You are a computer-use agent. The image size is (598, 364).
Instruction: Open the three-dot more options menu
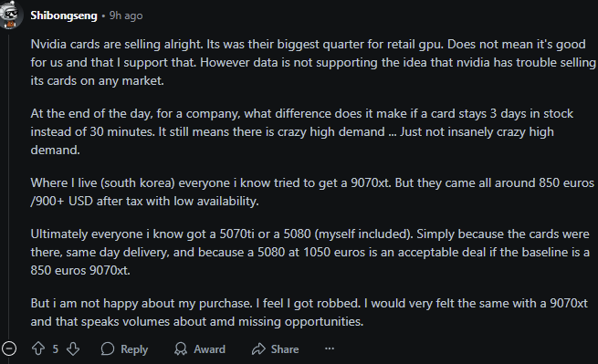coord(330,348)
